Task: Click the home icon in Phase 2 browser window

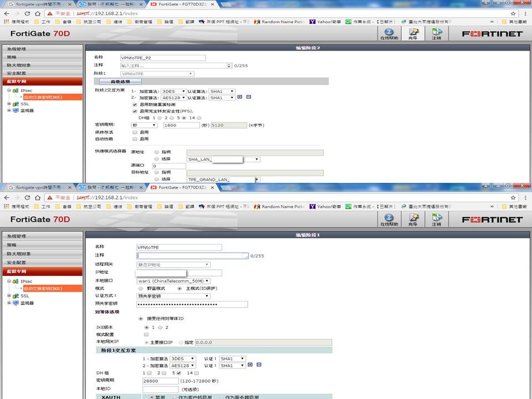Action: pos(38,13)
